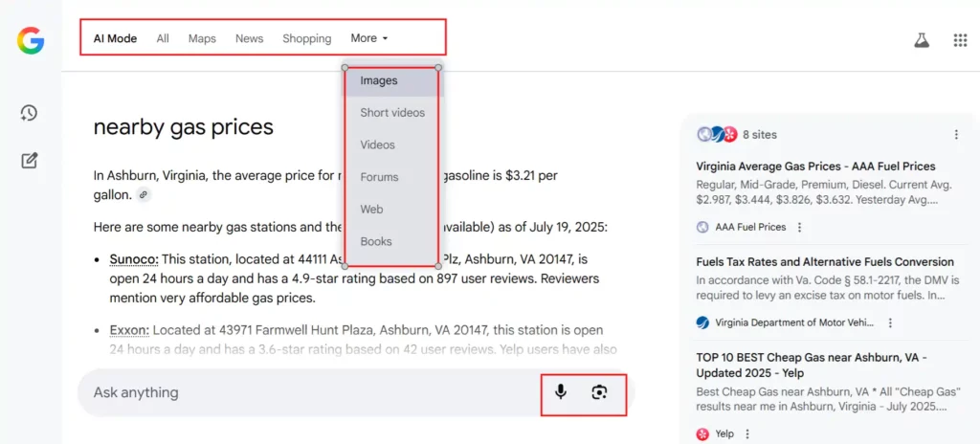The height and width of the screenshot is (444, 980).
Task: Click the 8 sites favicon cluster
Action: (717, 135)
